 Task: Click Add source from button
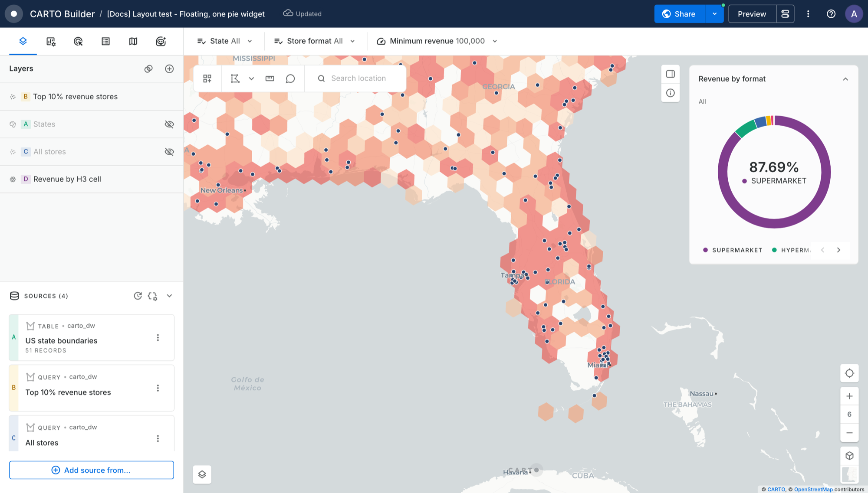[92, 470]
